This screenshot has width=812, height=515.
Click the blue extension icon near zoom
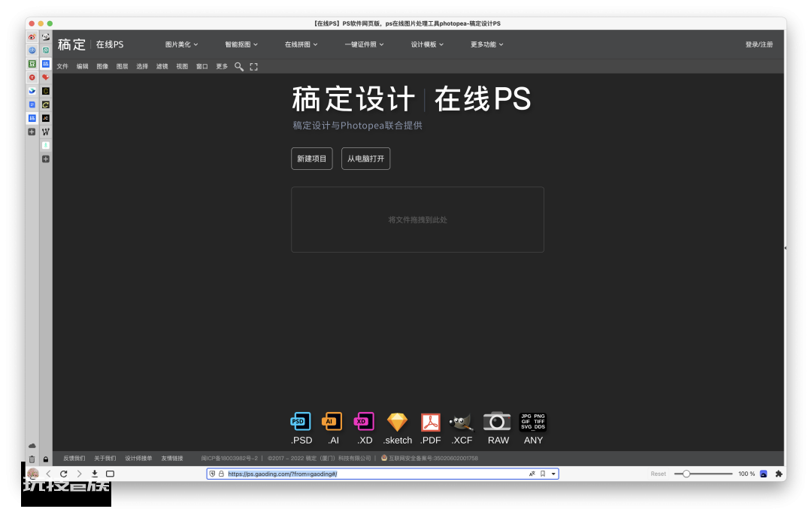[764, 474]
